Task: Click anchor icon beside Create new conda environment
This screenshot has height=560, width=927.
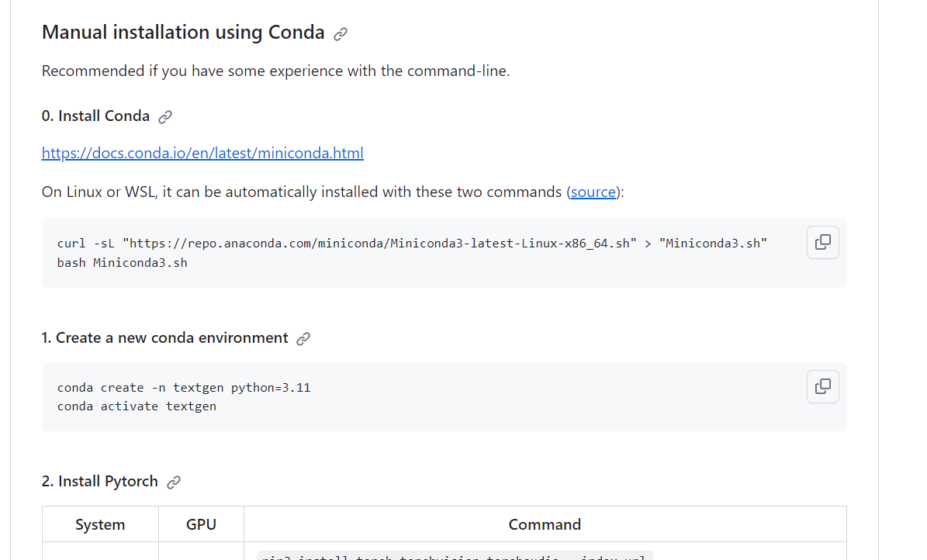Action: click(x=304, y=339)
